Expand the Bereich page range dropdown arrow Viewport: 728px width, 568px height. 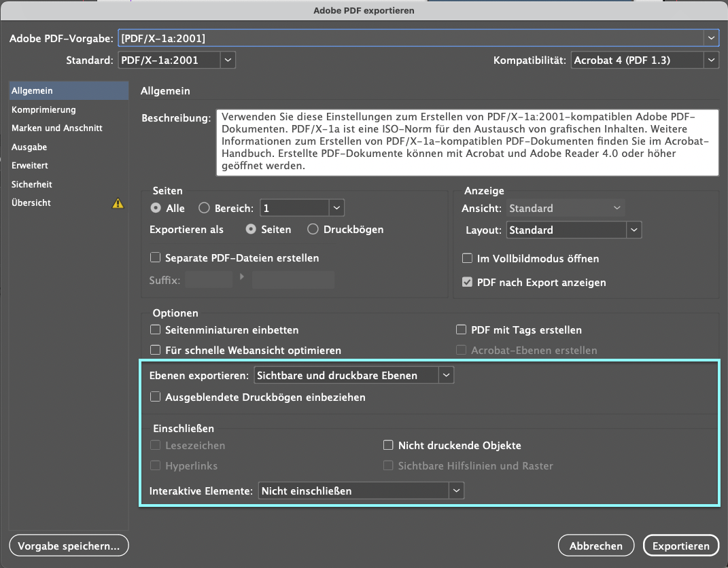(x=336, y=208)
